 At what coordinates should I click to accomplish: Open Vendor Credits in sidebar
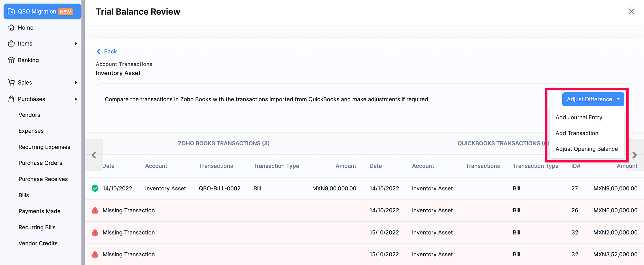point(38,243)
